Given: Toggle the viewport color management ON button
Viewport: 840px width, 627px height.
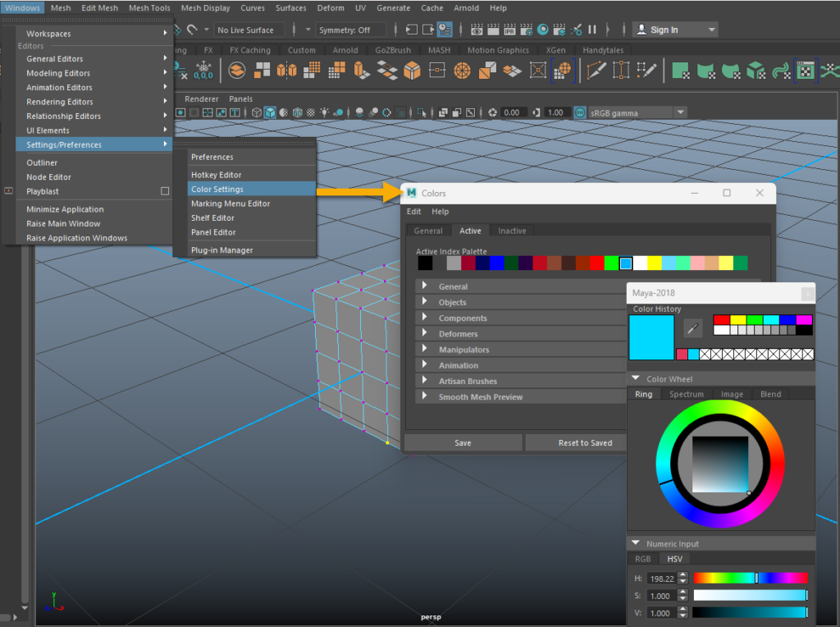Looking at the screenshot, I should pyautogui.click(x=580, y=112).
